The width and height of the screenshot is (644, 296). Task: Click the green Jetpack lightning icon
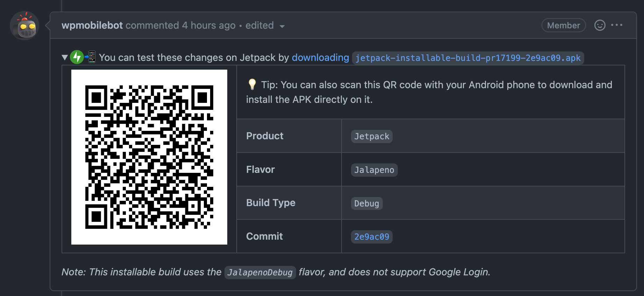click(77, 57)
